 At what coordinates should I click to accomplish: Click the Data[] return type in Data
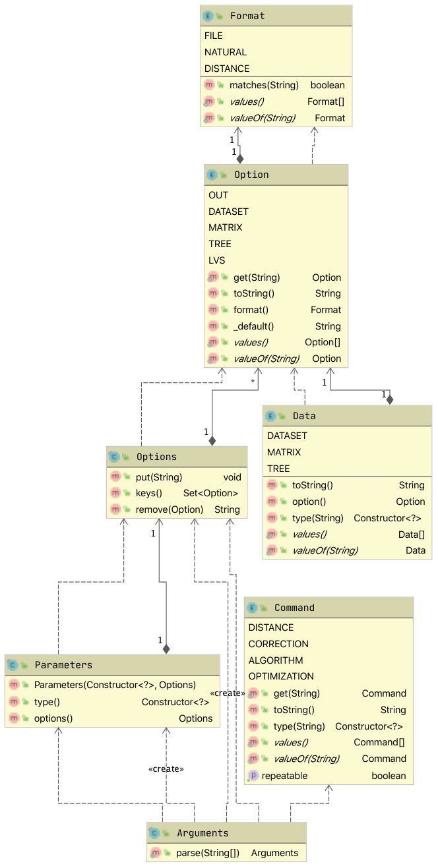[x=412, y=535]
